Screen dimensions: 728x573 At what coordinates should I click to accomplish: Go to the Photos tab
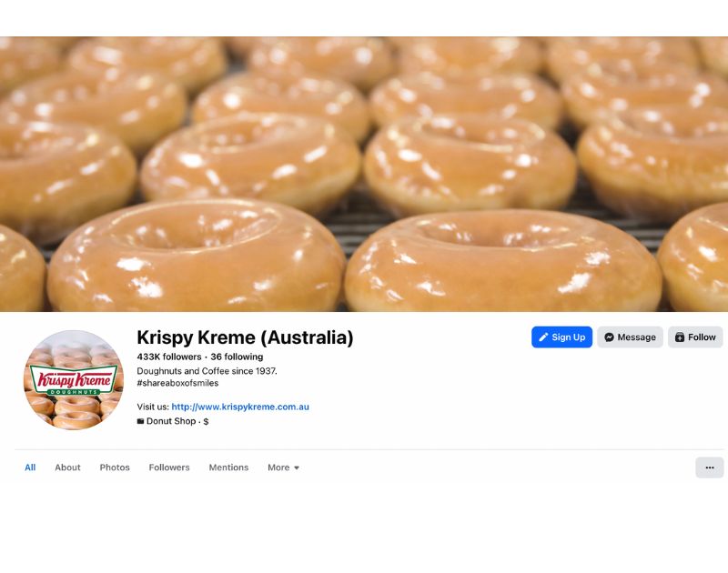pyautogui.click(x=115, y=467)
